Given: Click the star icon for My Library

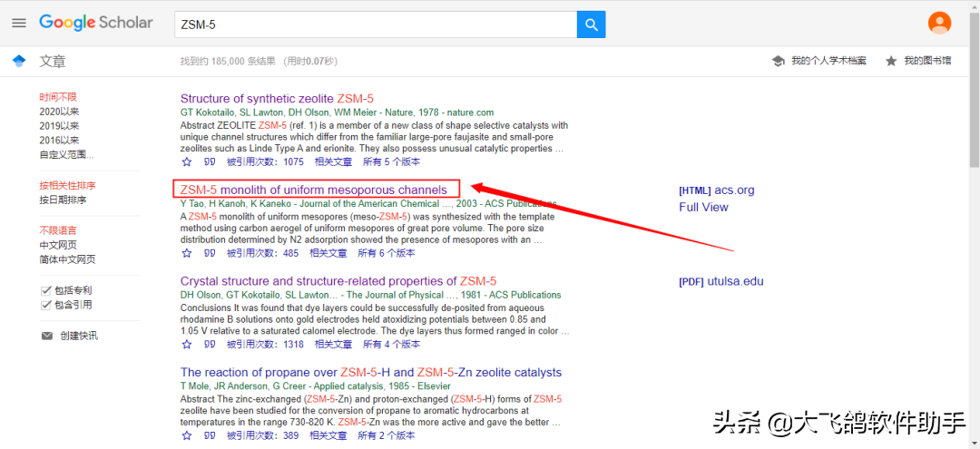Looking at the screenshot, I should [x=891, y=61].
